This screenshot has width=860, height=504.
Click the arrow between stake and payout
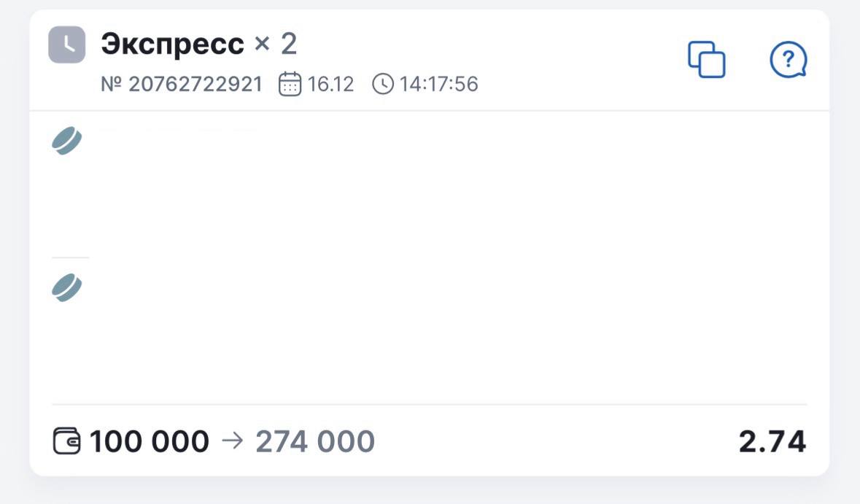point(231,441)
